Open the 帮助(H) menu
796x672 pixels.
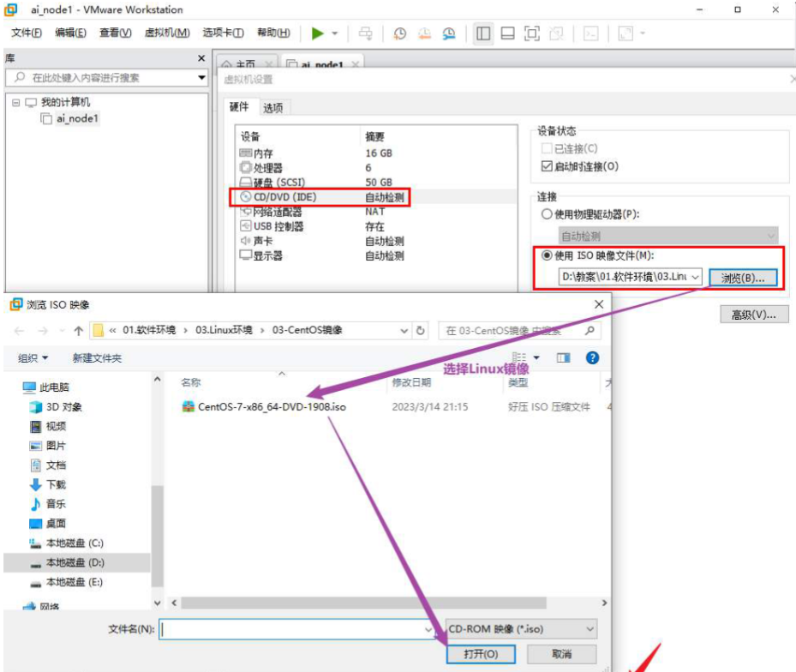pyautogui.click(x=273, y=33)
